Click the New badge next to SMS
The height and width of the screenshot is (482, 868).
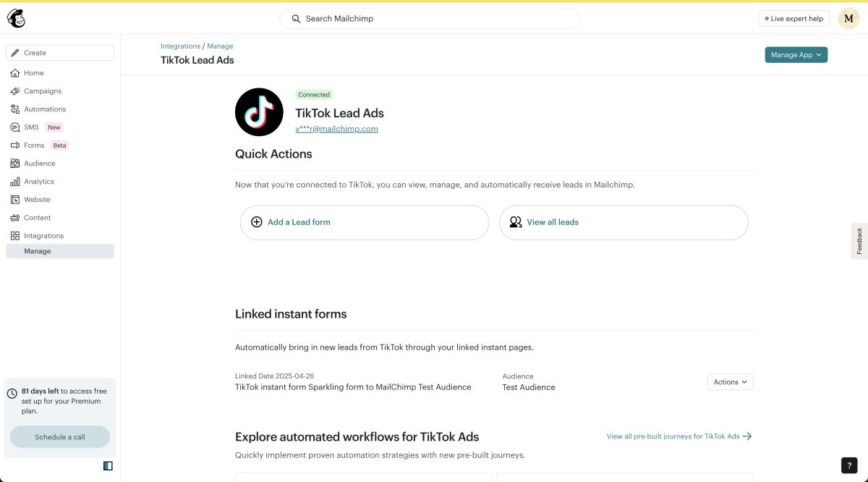[54, 127]
